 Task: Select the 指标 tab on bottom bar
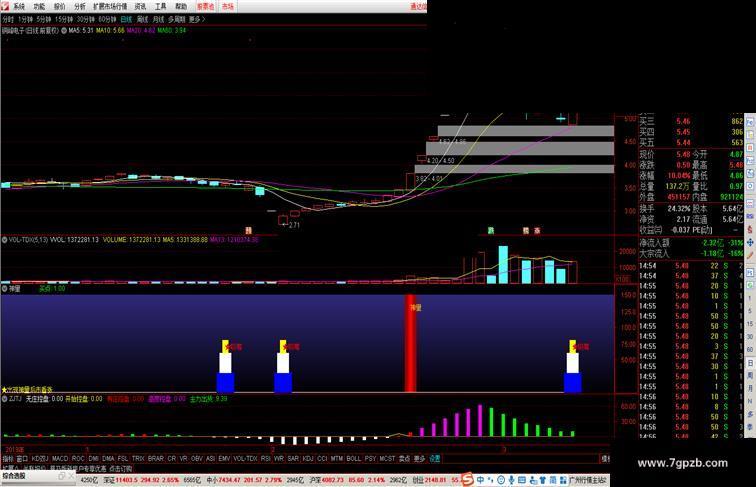point(8,459)
